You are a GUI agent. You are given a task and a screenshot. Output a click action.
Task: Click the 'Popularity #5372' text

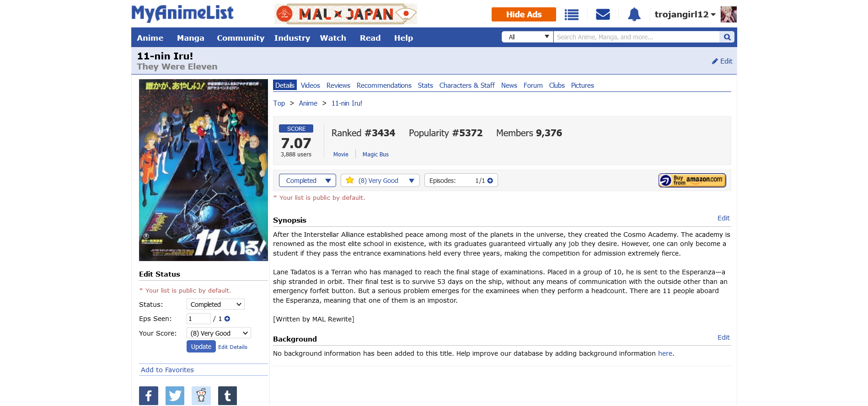click(445, 133)
